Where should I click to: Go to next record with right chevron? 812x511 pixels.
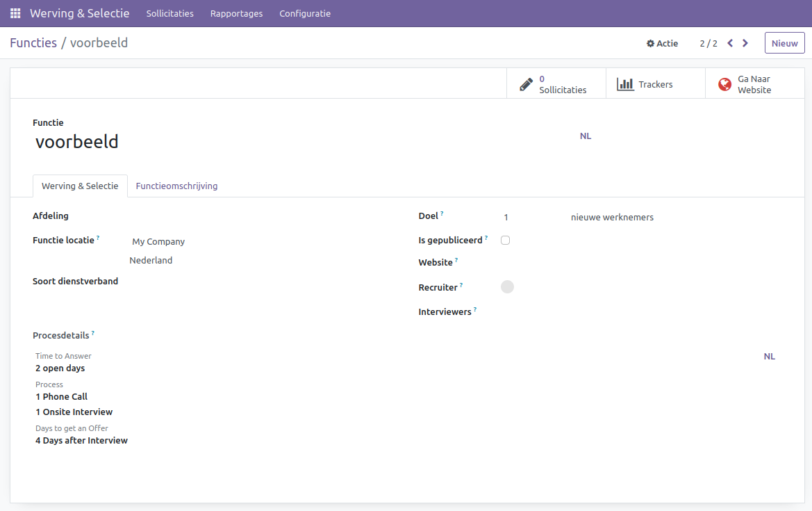[x=745, y=43]
